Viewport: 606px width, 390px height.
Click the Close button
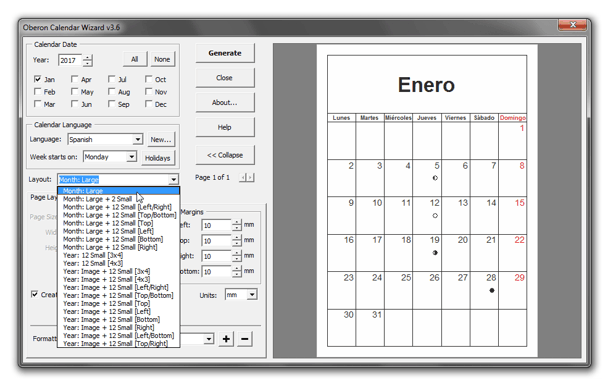tap(225, 78)
